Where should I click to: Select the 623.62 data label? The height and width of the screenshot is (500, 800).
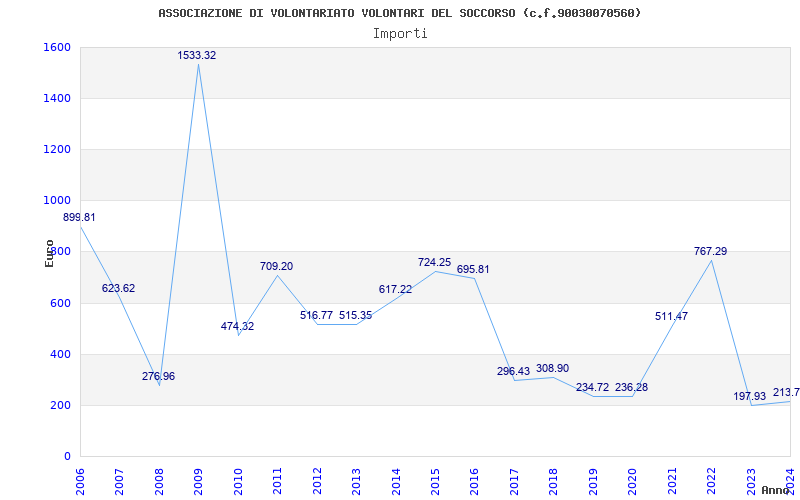click(118, 288)
